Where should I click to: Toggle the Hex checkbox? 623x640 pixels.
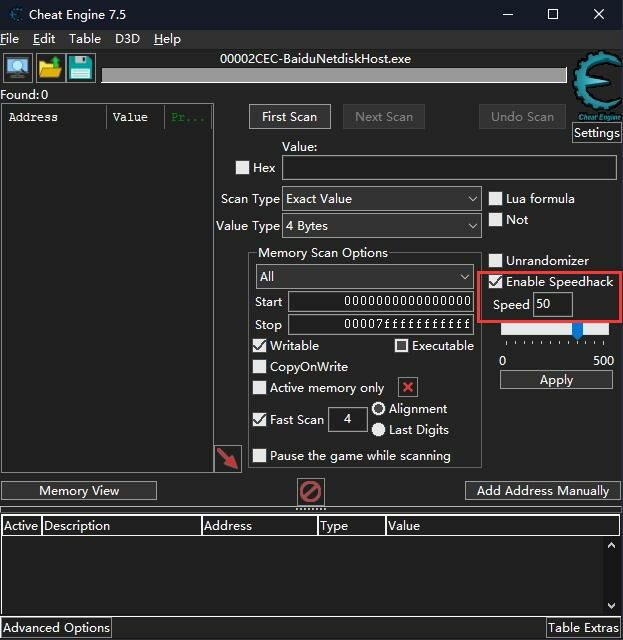[242, 168]
